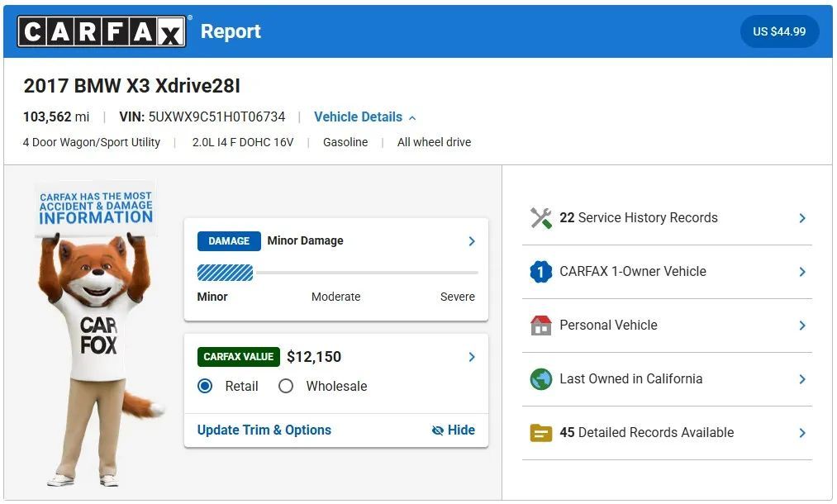Click the green CARFAX VALUE badge
Viewport: 837px width, 504px height.
pos(239,357)
